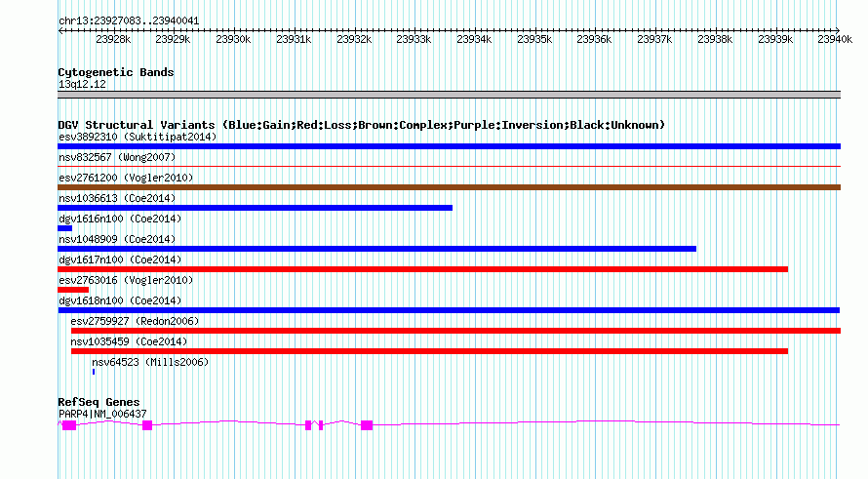
Task: Click the second magenta PARP4 exon block
Action: (x=147, y=425)
